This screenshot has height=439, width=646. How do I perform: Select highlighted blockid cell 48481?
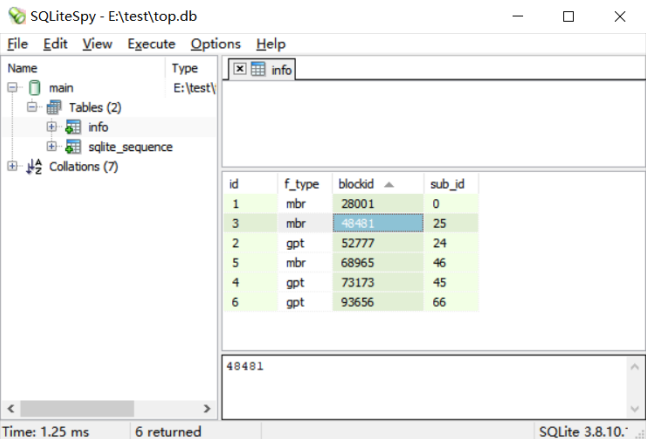click(x=378, y=223)
